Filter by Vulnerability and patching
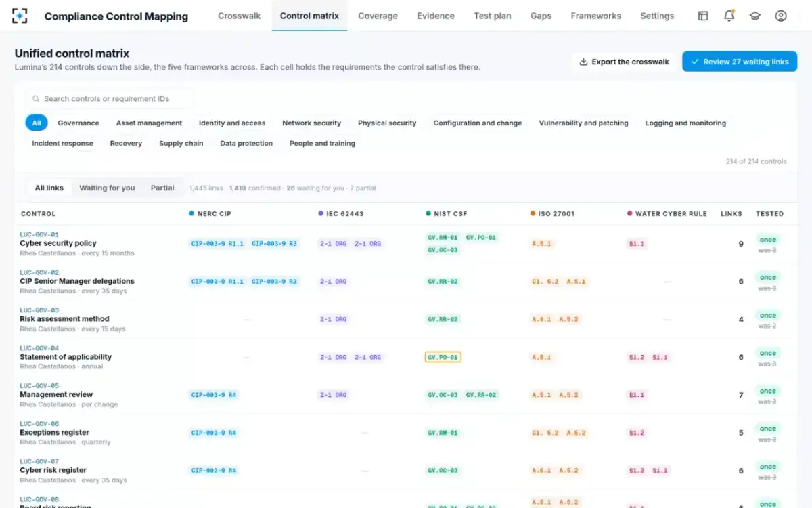This screenshot has height=508, width=812. pyautogui.click(x=583, y=123)
